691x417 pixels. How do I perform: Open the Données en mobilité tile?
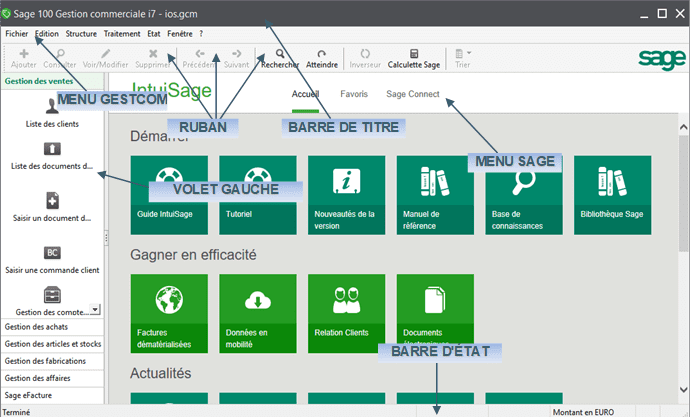click(258, 313)
